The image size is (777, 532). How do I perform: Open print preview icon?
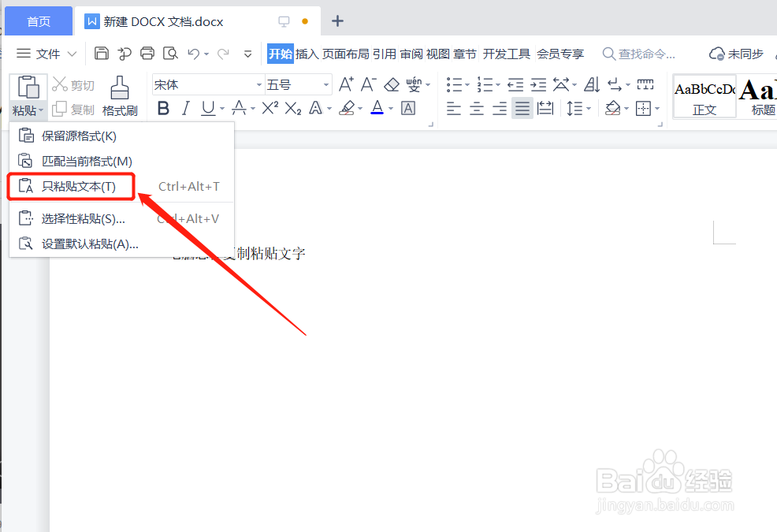pyautogui.click(x=170, y=53)
